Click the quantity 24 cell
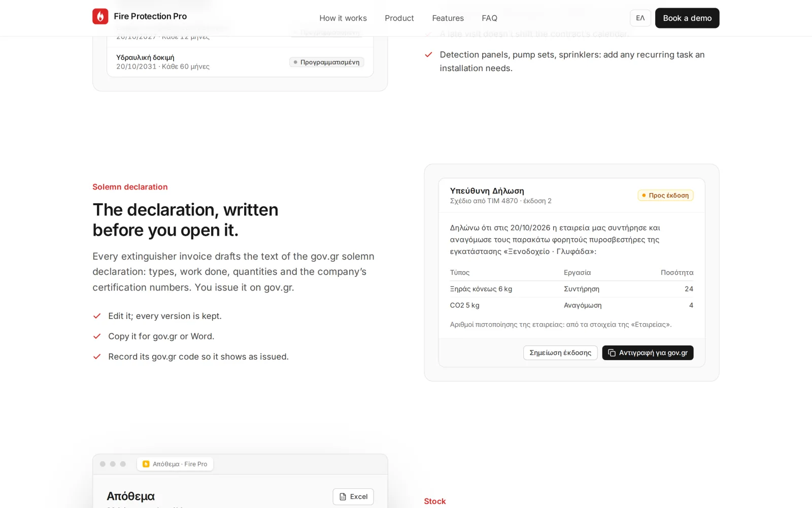The width and height of the screenshot is (812, 508). pyautogui.click(x=689, y=289)
